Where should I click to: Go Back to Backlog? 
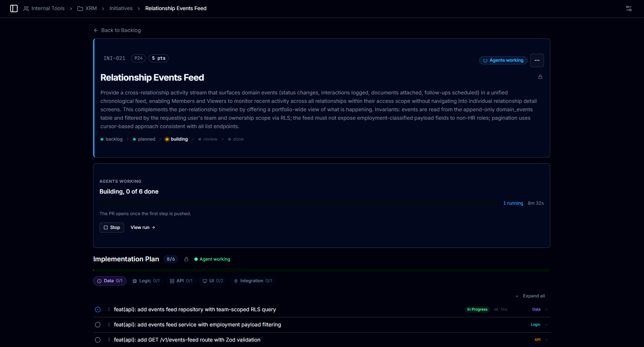[117, 30]
